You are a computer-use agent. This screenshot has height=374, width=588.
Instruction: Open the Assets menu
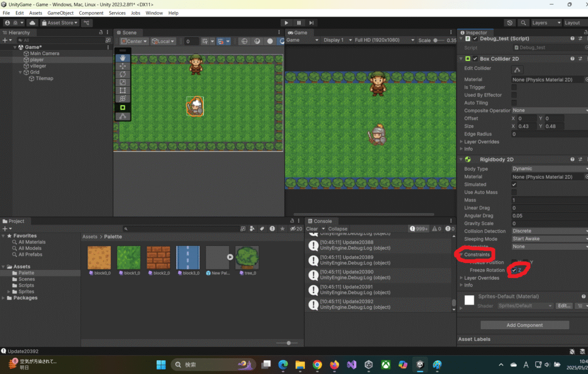coord(36,13)
